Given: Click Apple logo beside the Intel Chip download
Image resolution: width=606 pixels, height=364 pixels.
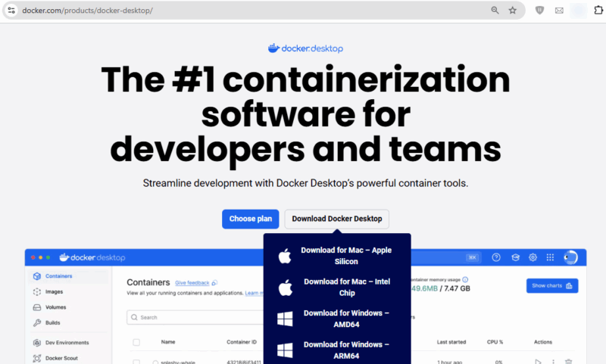Looking at the screenshot, I should click(x=286, y=288).
